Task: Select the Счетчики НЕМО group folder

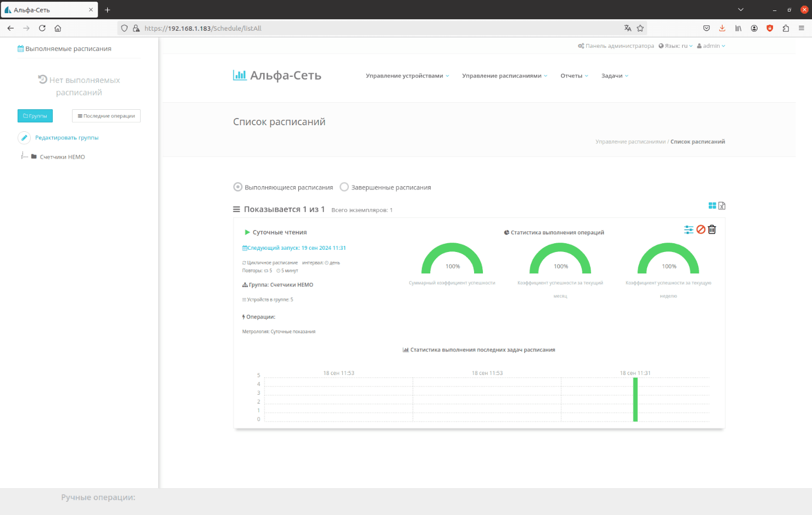Action: 62,157
